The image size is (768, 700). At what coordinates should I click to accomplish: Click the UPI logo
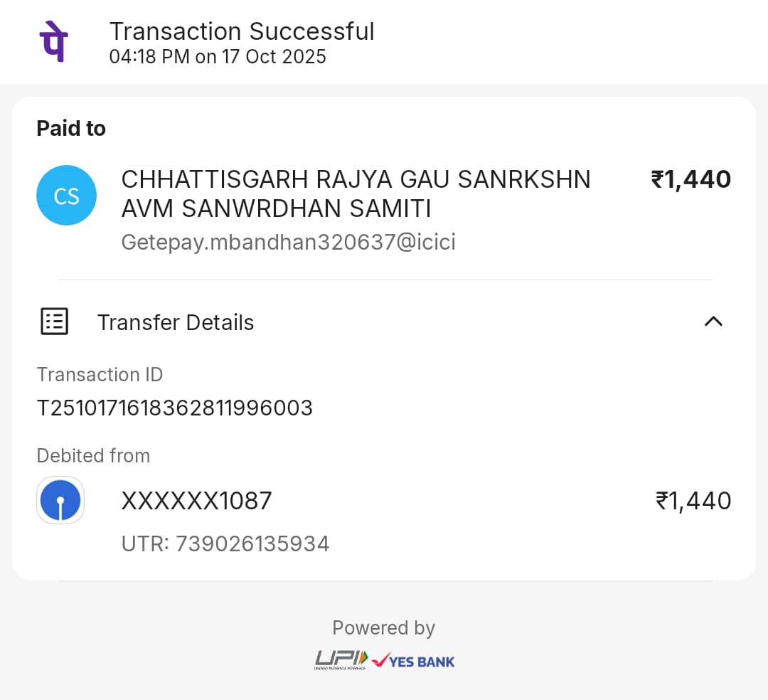[341, 660]
